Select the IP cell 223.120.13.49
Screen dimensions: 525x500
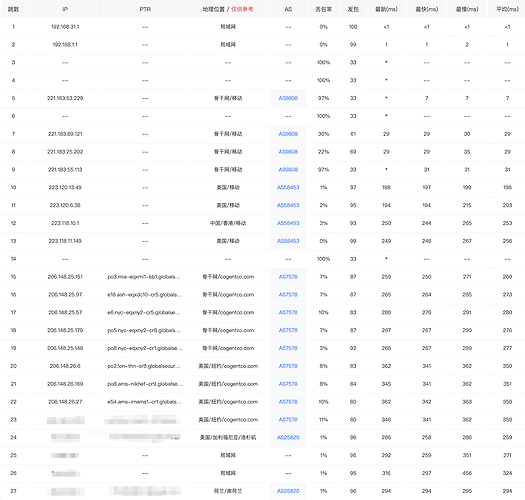65,188
